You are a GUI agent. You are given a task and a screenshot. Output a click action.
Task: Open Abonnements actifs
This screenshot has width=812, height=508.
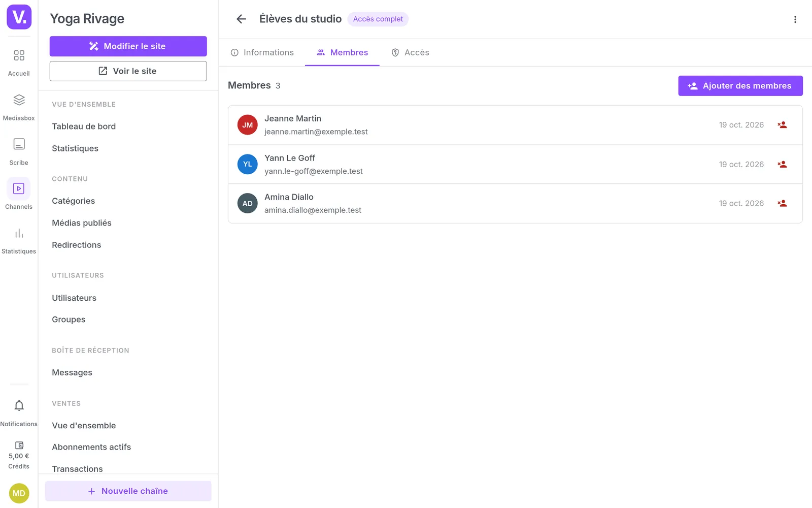(x=91, y=447)
